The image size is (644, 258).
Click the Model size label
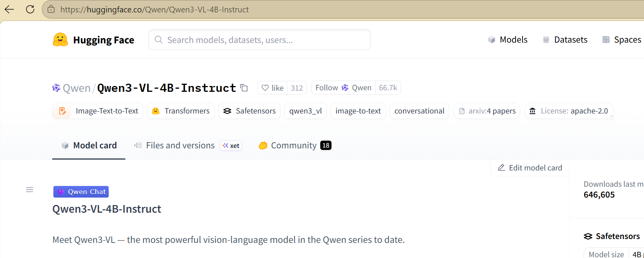[606, 254]
